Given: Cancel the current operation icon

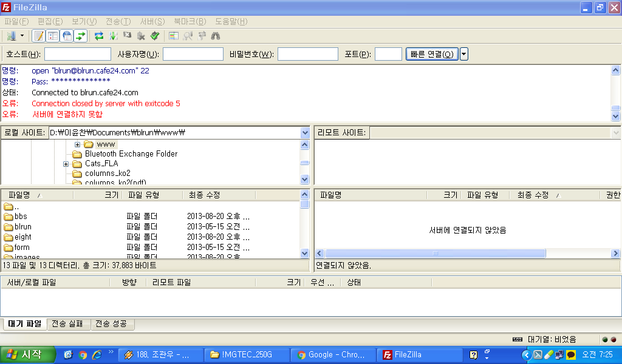Looking at the screenshot, I should (x=128, y=36).
